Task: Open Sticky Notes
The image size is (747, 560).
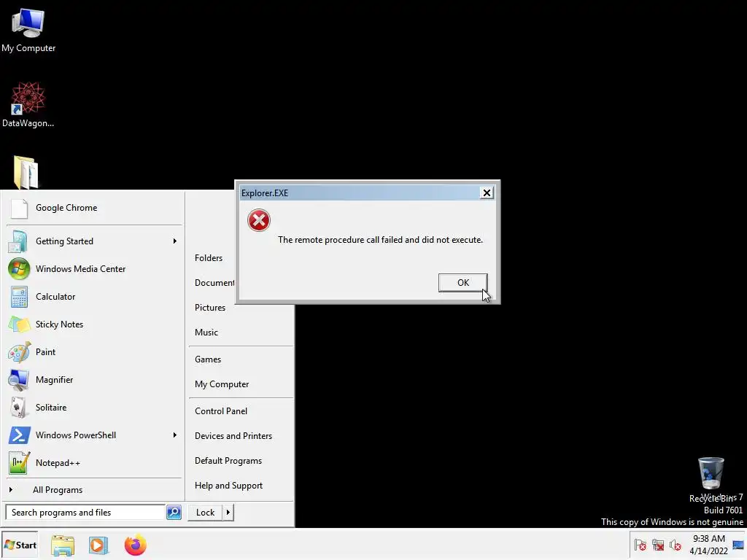Action: click(93, 324)
